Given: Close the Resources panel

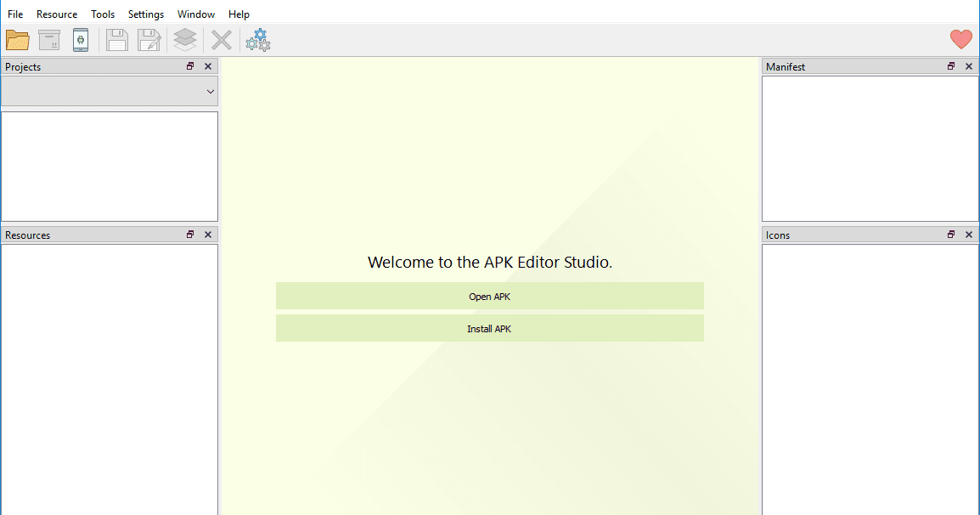Looking at the screenshot, I should pyautogui.click(x=208, y=235).
